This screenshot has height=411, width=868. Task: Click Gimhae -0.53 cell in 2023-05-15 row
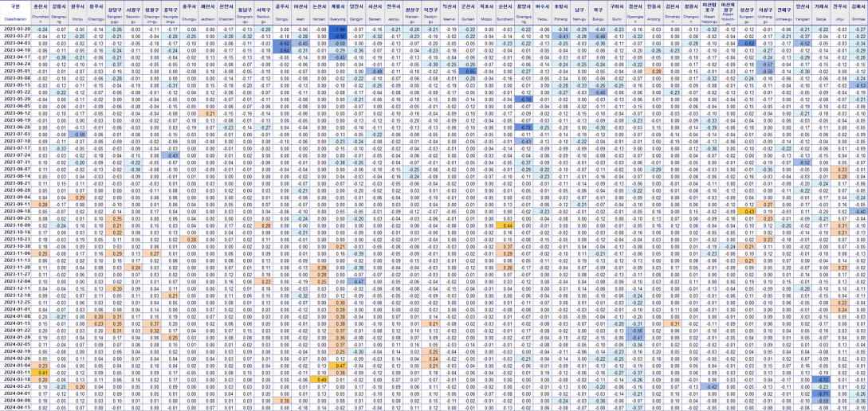click(x=858, y=84)
